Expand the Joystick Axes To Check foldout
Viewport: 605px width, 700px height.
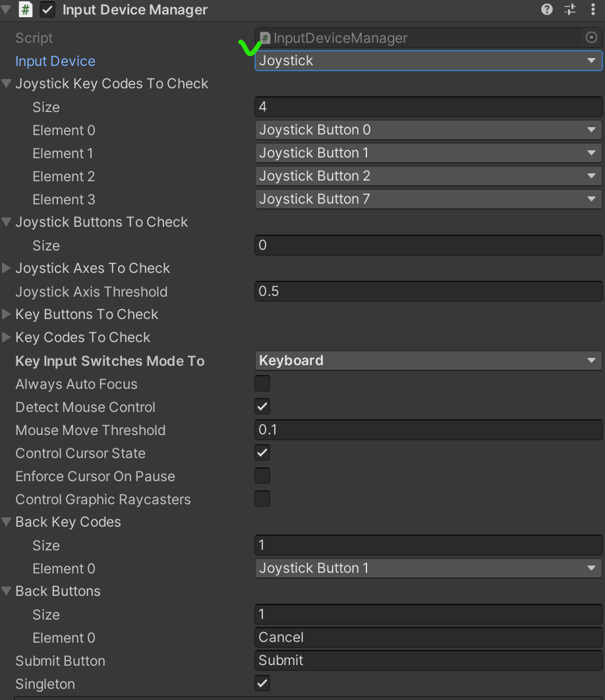point(7,268)
